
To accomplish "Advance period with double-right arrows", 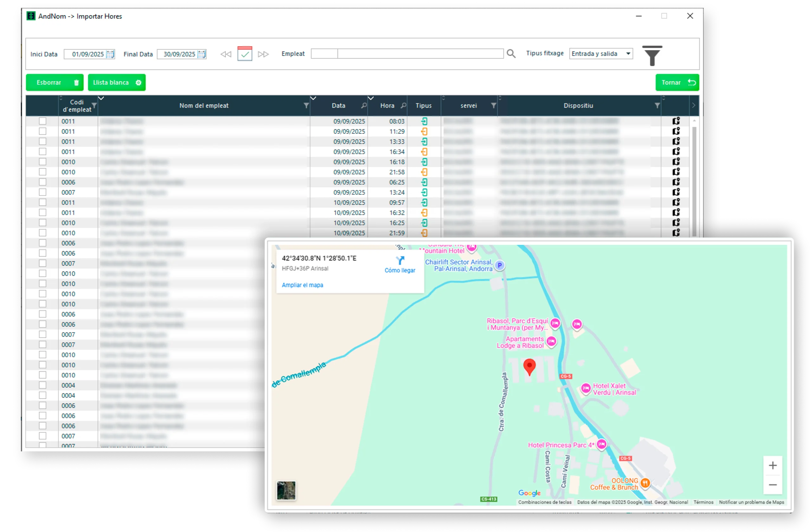I will click(263, 54).
